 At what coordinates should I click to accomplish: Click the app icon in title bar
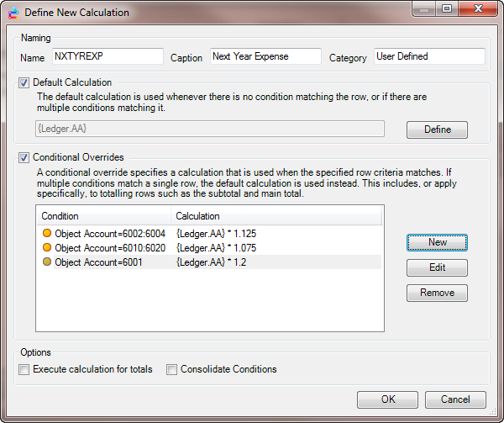(13, 13)
